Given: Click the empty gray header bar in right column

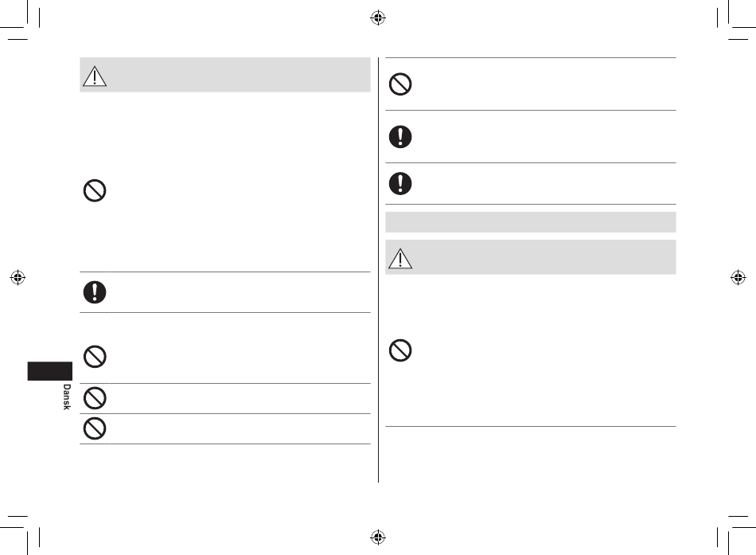Looking at the screenshot, I should tap(530, 222).
